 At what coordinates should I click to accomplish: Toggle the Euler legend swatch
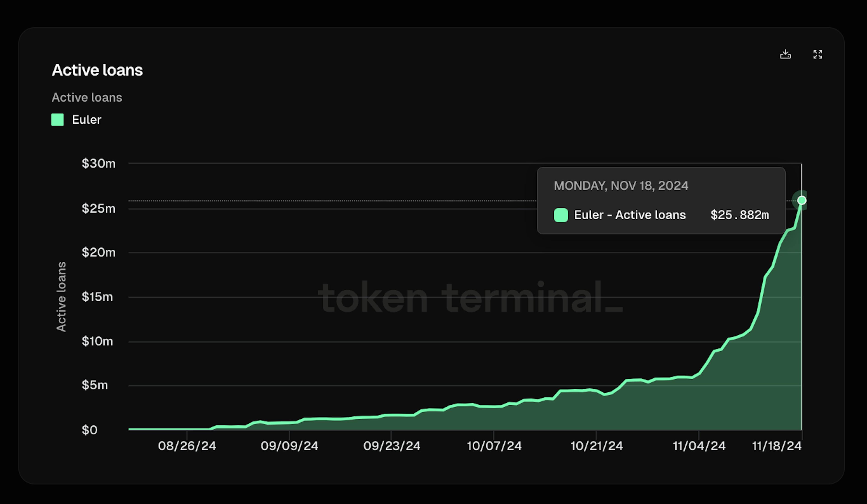57,120
